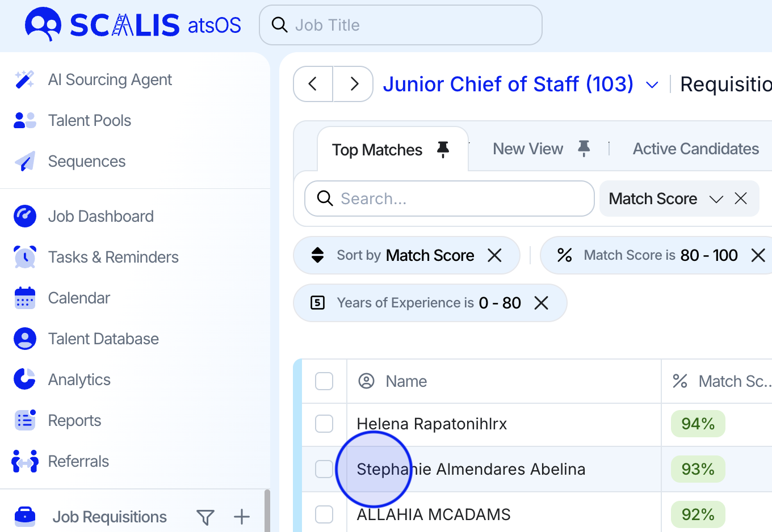The image size is (772, 532).
Task: Select the ALLAHIA MCADAMS row checkbox
Action: (324, 514)
